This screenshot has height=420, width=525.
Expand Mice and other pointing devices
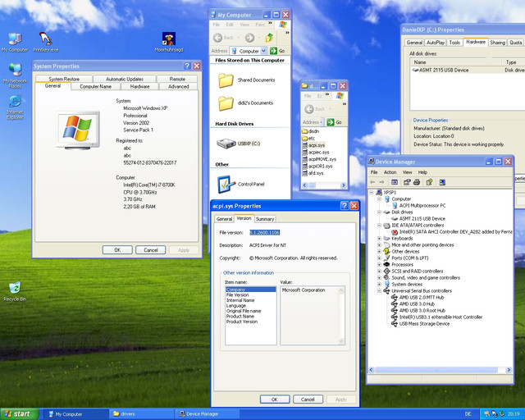(379, 245)
